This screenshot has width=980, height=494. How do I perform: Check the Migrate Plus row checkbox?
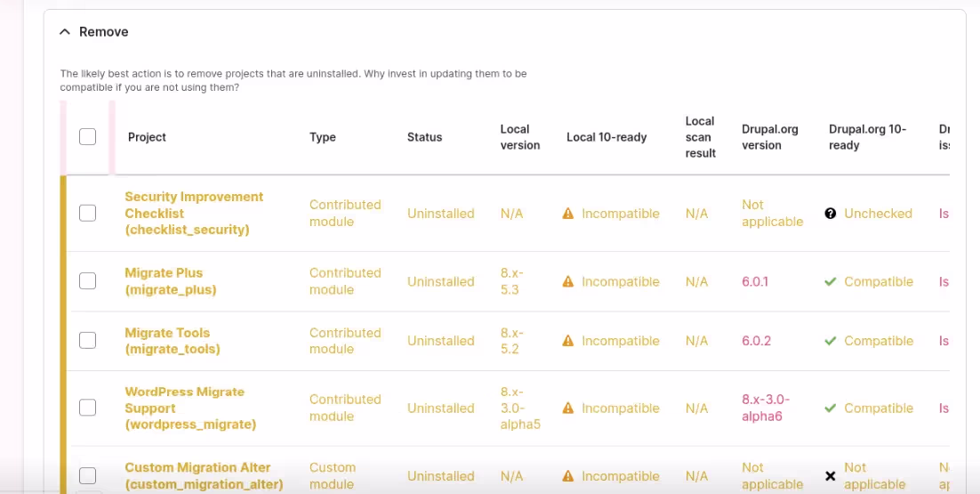(x=87, y=281)
